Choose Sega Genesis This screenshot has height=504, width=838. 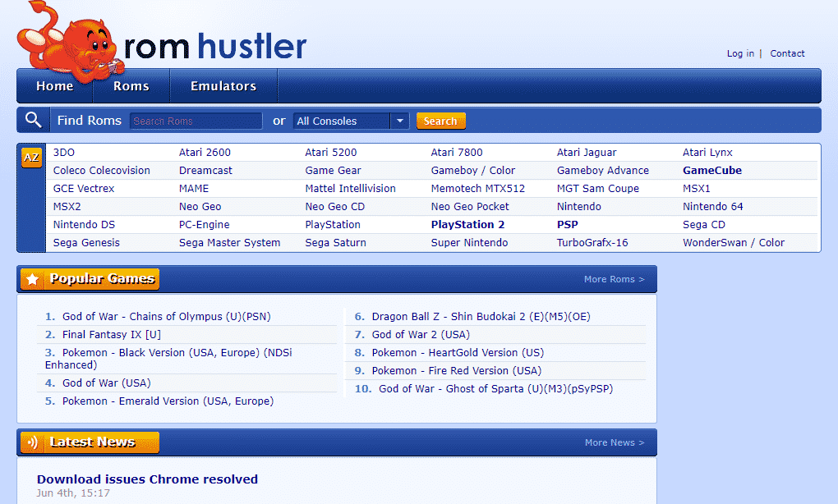click(86, 244)
